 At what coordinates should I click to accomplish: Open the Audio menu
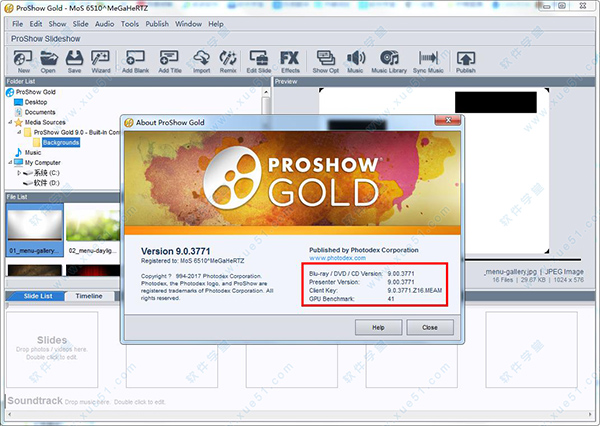(x=104, y=24)
